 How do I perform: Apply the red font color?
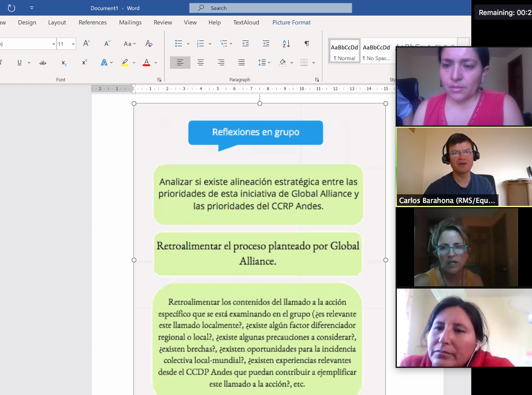tap(146, 62)
